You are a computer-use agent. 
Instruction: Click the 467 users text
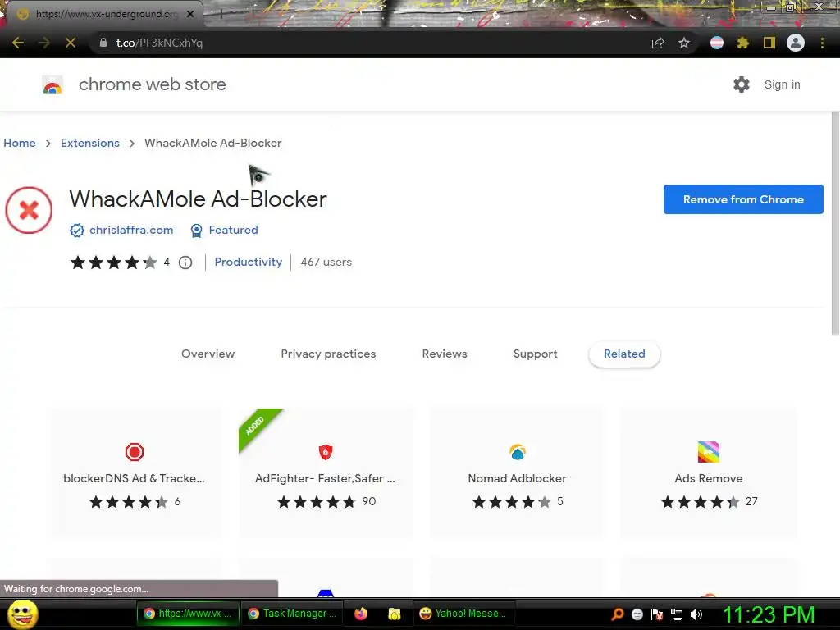326,262
